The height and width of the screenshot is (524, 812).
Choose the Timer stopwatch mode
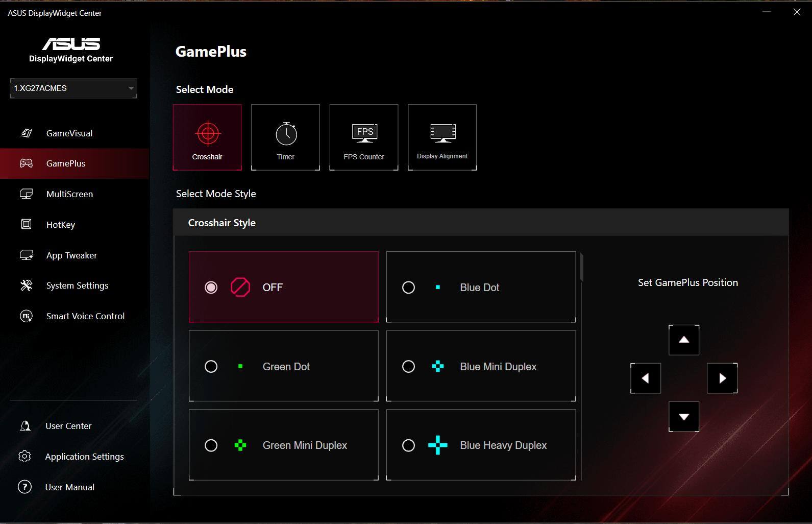[x=285, y=137]
